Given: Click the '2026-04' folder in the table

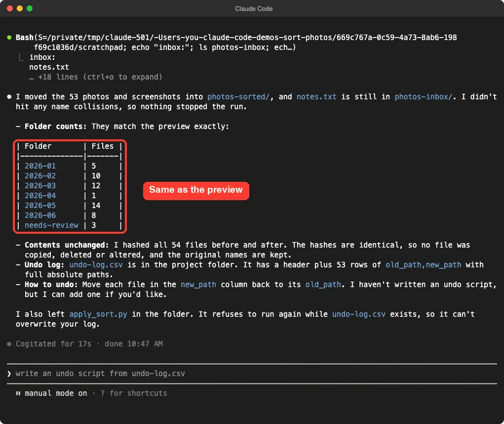Looking at the screenshot, I should (40, 196).
